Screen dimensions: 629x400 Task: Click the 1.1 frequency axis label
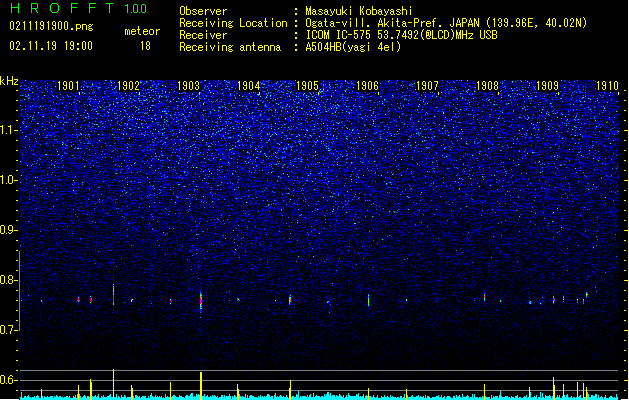tap(9, 130)
